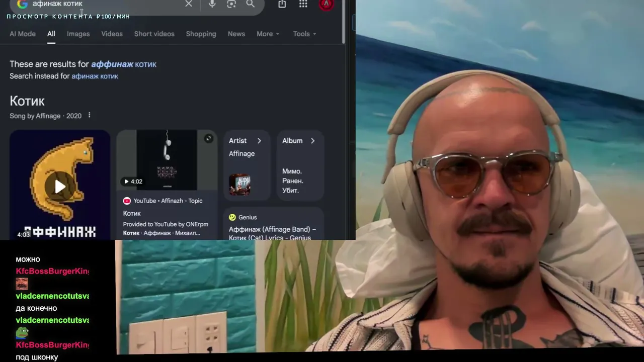644x362 pixels.
Task: Click the Котик song heading
Action: click(27, 101)
